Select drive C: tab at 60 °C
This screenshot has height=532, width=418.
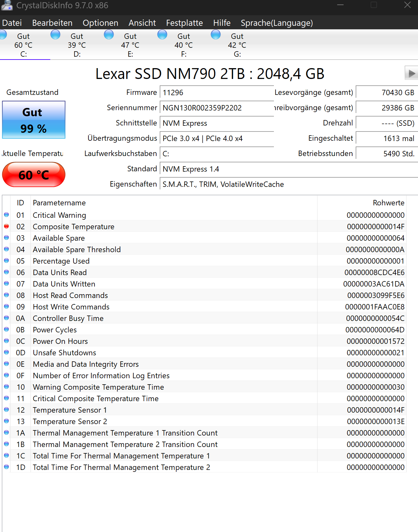pos(24,45)
